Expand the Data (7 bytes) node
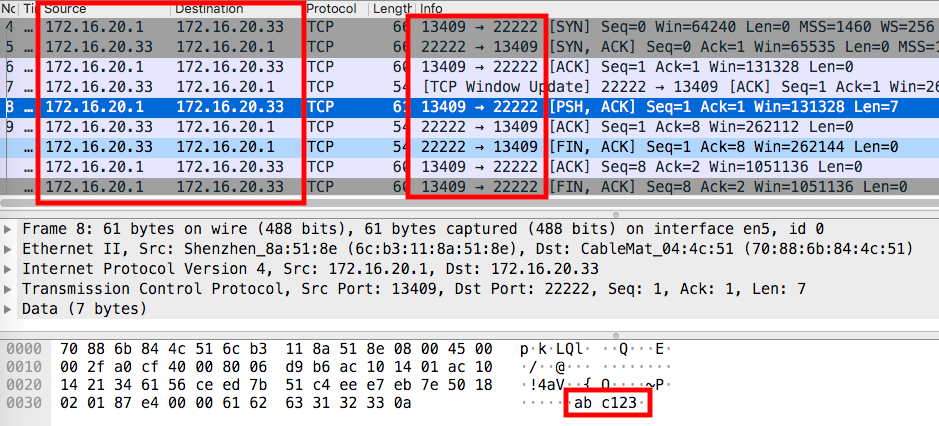The width and height of the screenshot is (939, 426). [x=7, y=310]
